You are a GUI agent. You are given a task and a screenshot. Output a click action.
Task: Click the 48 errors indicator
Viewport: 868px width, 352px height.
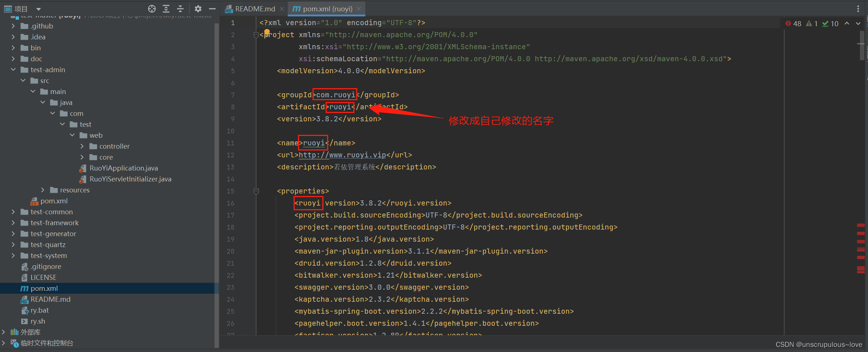point(793,24)
